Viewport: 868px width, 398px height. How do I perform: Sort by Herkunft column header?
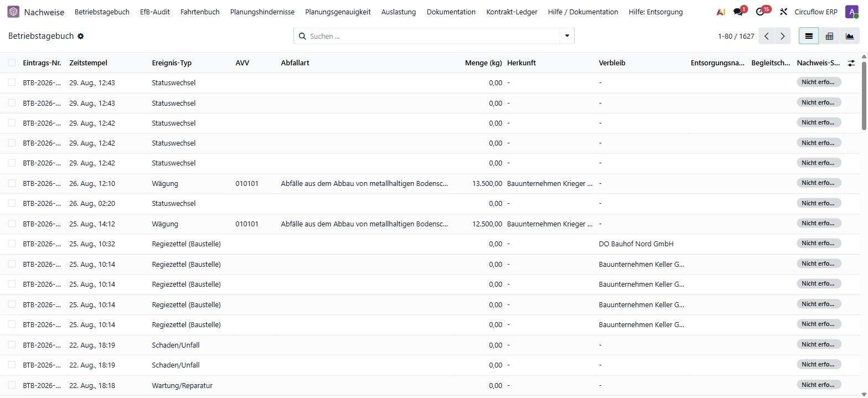(x=521, y=63)
